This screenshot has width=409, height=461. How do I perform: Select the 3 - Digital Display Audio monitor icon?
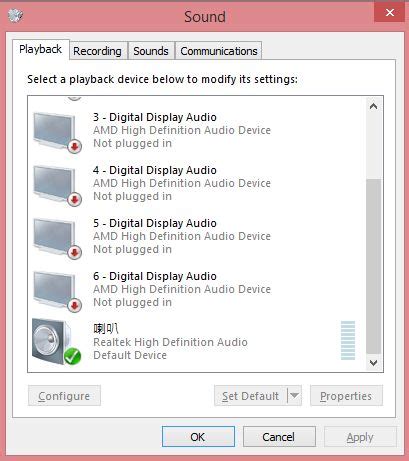57,132
